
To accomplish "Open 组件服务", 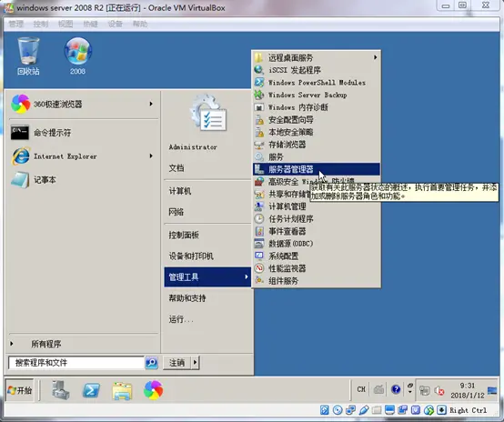I will point(317,281).
